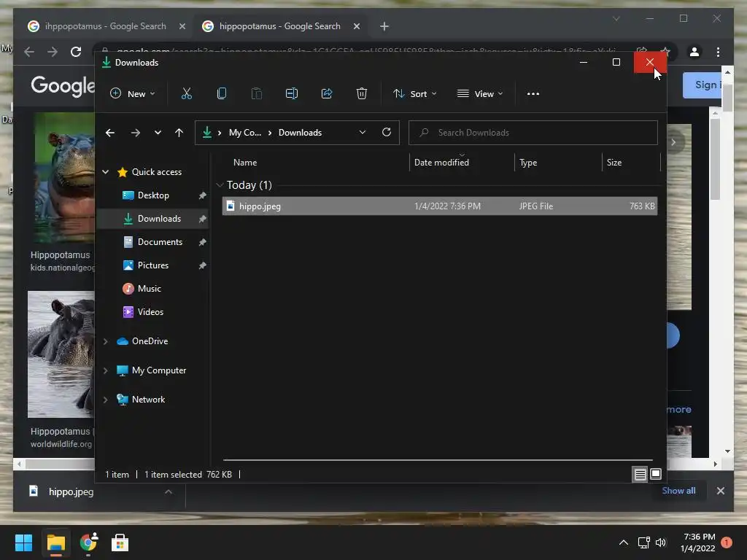Click the Rename icon in Explorer toolbar

tap(292, 93)
